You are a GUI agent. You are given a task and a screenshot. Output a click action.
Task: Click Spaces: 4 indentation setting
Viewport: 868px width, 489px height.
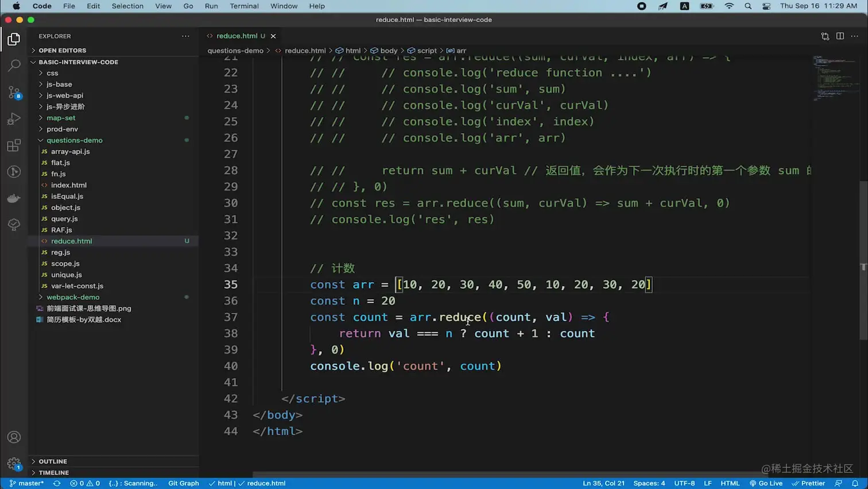pyautogui.click(x=649, y=483)
